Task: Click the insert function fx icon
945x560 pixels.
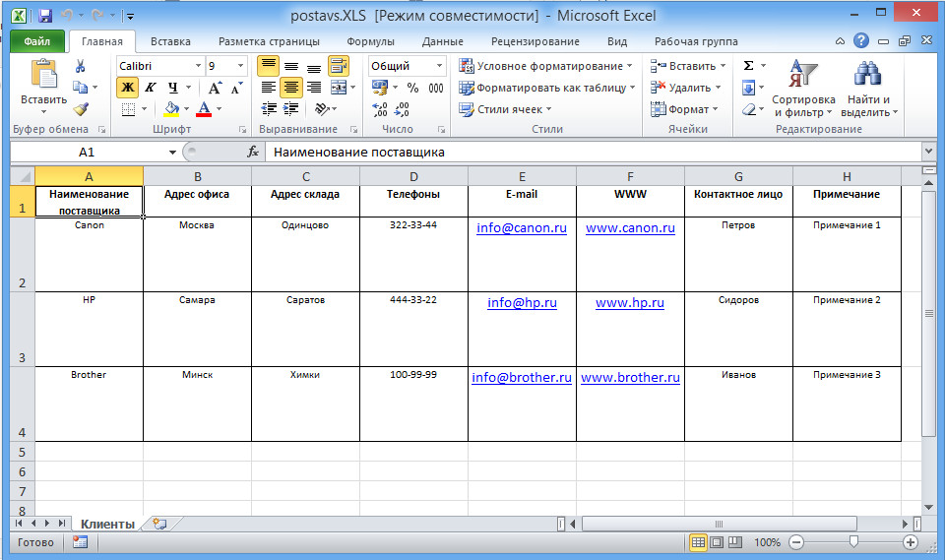Action: 253,153
